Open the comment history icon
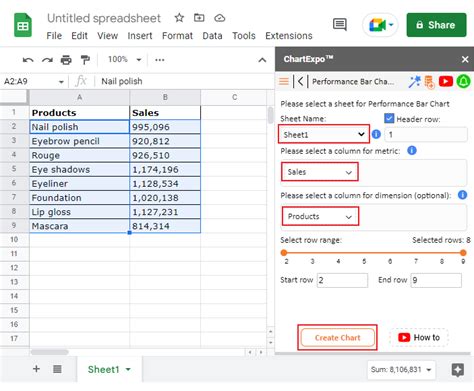The image size is (474, 391). tap(340, 25)
